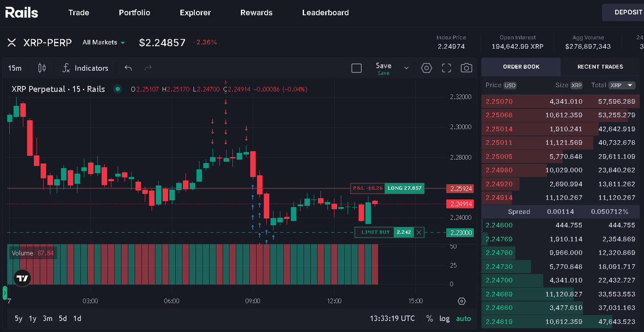Click the XRP Perpetual chart title

[x=58, y=89]
